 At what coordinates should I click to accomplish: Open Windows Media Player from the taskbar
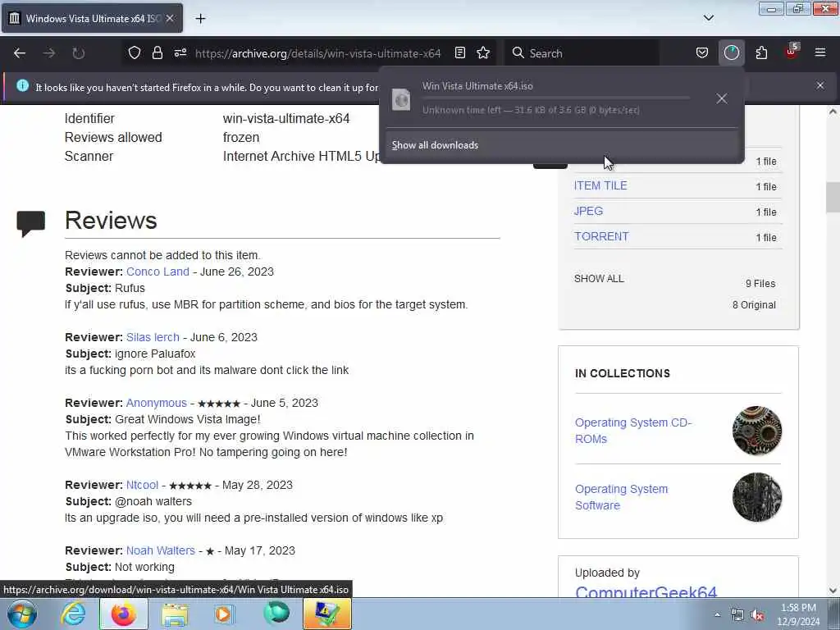224,614
